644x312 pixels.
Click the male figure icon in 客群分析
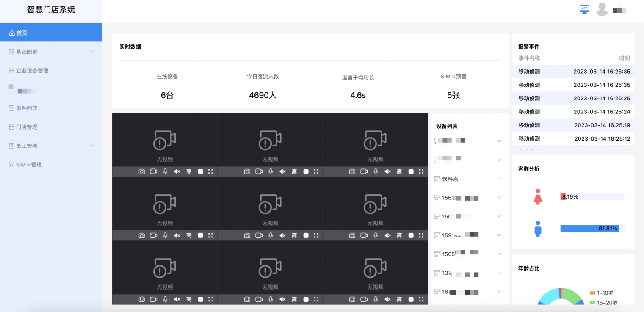click(x=538, y=229)
